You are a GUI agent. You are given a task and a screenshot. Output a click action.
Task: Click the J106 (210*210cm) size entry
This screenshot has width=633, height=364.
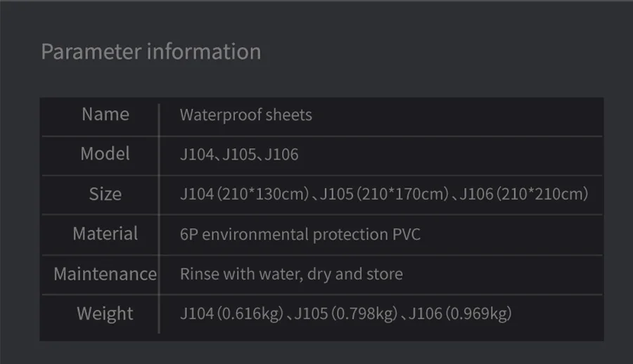coord(523,194)
